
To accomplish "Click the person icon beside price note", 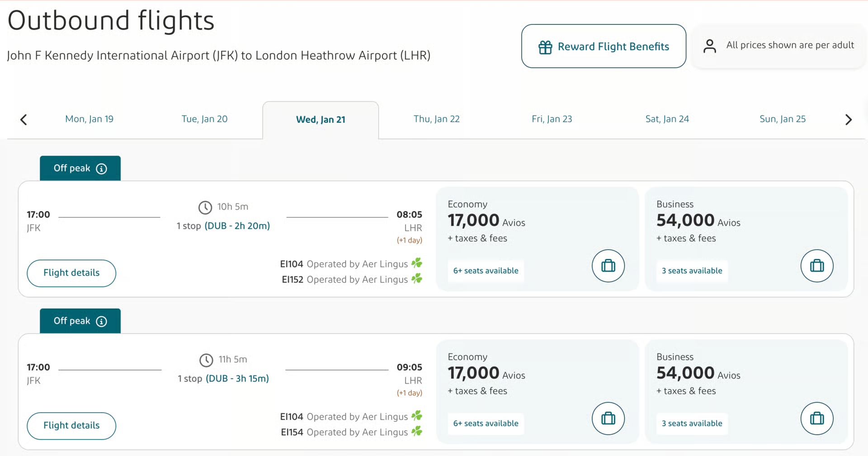I will (x=709, y=46).
